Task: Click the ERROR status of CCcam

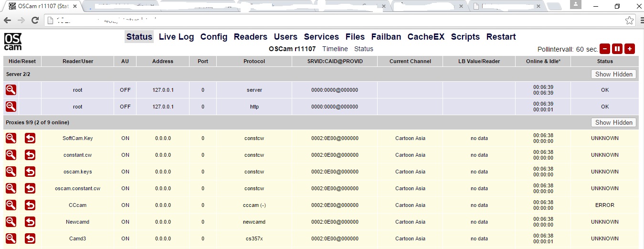Action: [x=605, y=205]
